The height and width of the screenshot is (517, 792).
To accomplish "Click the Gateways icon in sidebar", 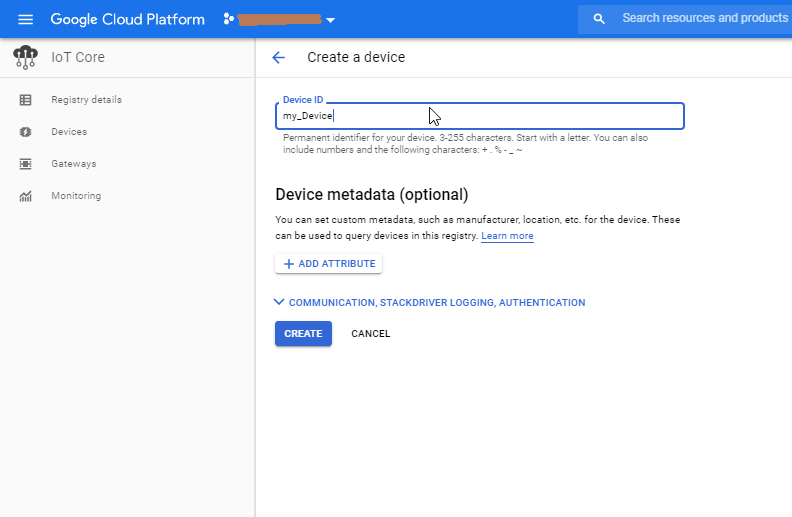I will coord(26,164).
